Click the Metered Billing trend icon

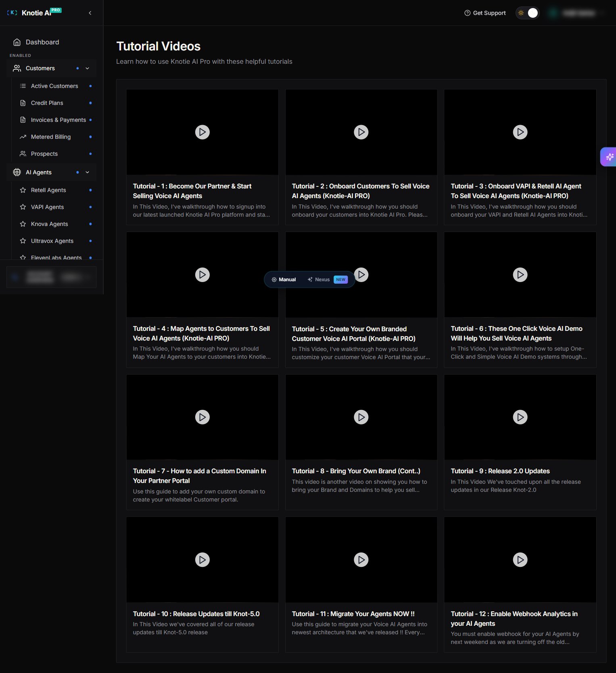pos(23,137)
